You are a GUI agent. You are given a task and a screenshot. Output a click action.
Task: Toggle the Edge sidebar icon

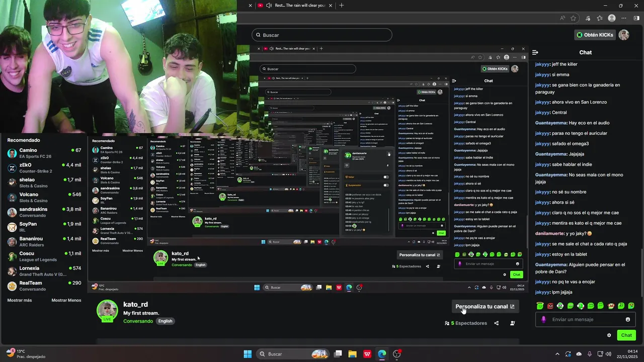click(636, 18)
